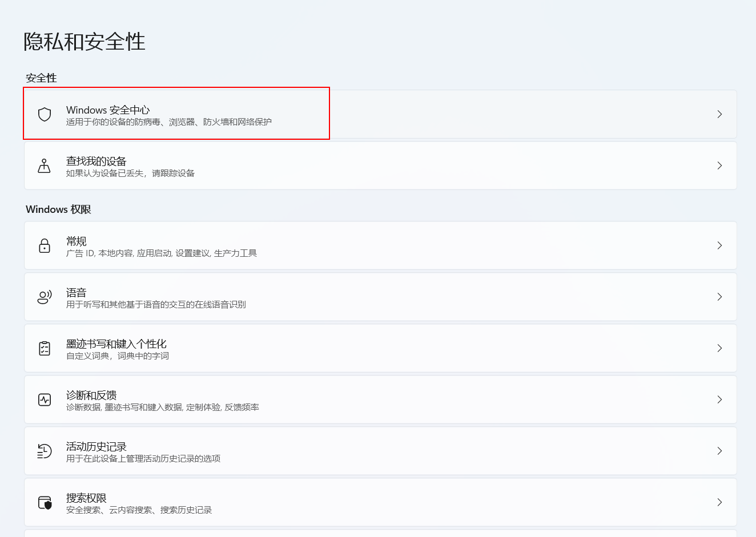Image resolution: width=756 pixels, height=537 pixels.
Task: Expand 查找我的设备 with its chevron arrow
Action: (x=719, y=165)
